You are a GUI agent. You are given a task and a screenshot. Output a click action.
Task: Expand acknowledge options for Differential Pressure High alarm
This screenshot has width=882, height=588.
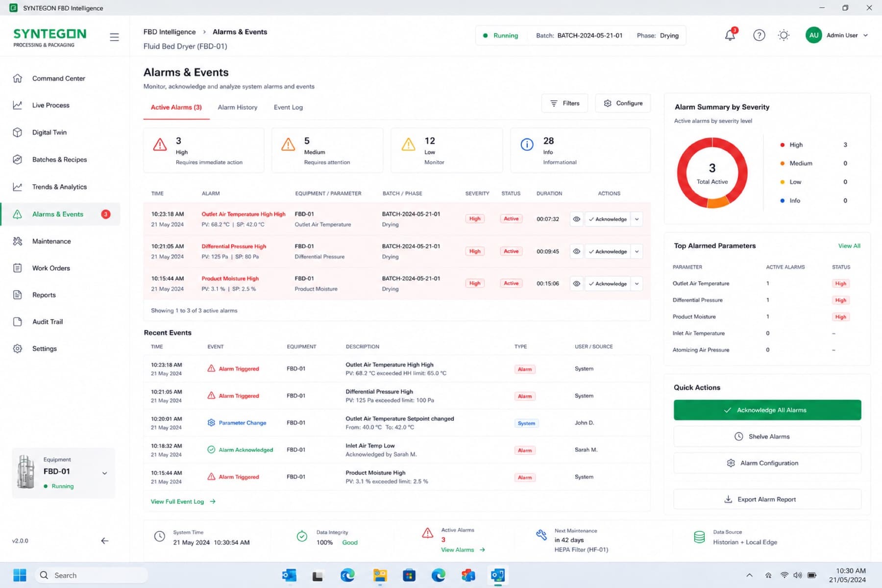click(637, 251)
